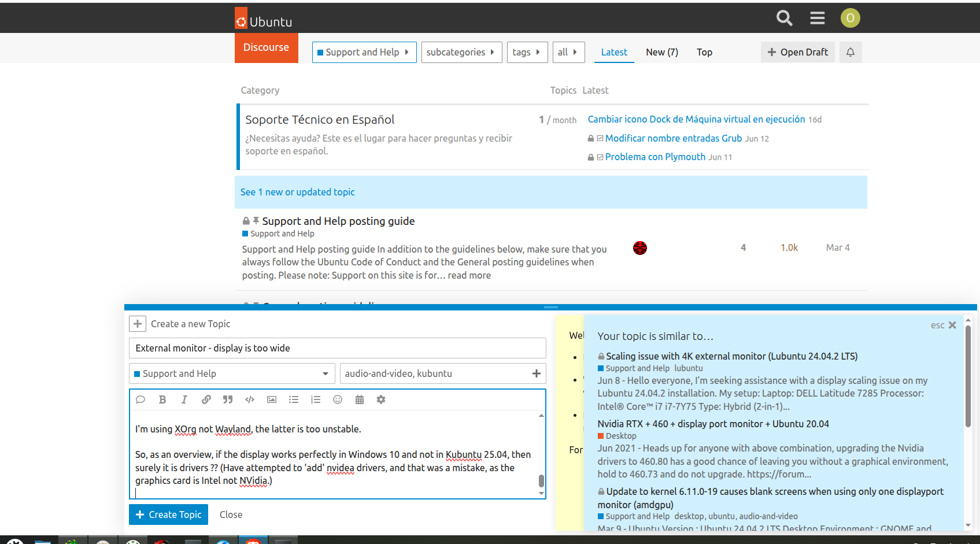Screen dimensions: 980x544
Task: Click the notification bell icon
Action: 850,52
